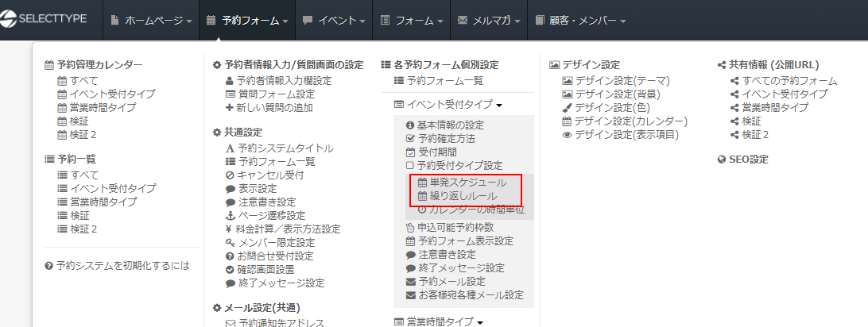Open デザイン設定(色)

tap(606, 108)
